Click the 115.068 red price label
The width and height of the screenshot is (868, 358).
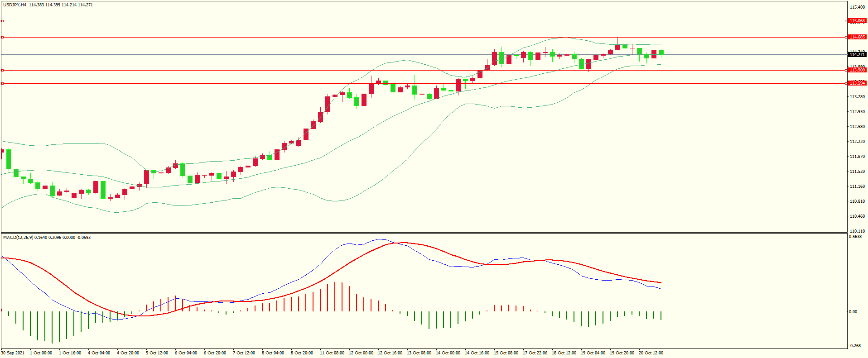pyautogui.click(x=857, y=21)
